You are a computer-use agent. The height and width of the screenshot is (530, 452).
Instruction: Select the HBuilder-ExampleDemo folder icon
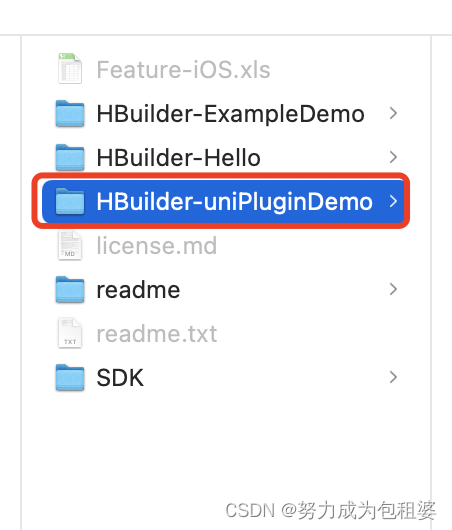click(70, 114)
